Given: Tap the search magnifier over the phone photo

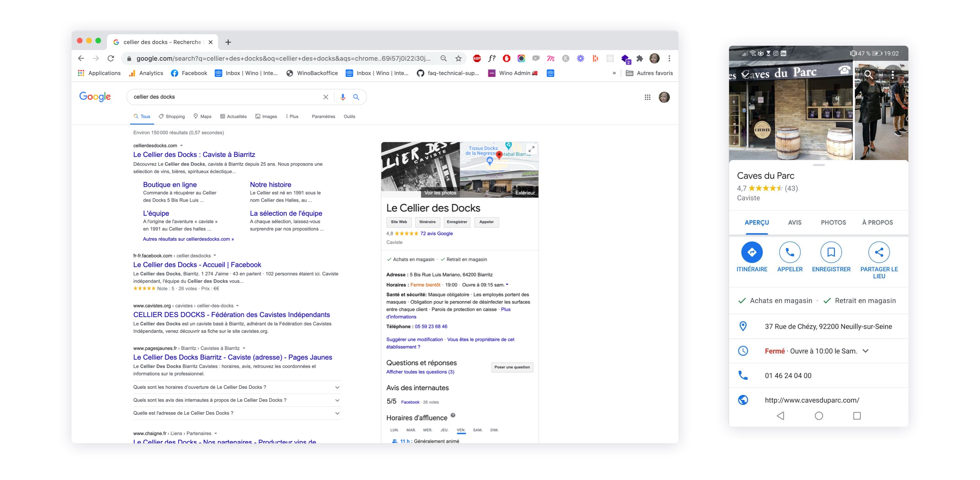Looking at the screenshot, I should tap(868, 75).
